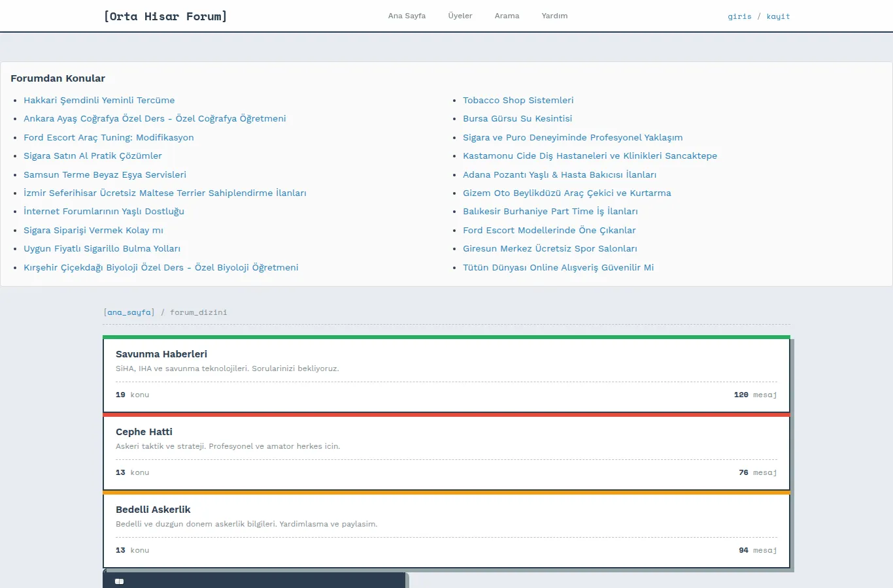Open the Yardım page
Screen dimensions: 893x588
tap(554, 16)
